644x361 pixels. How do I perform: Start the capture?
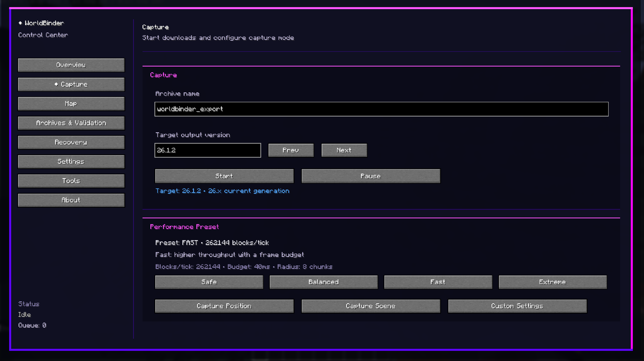point(224,176)
